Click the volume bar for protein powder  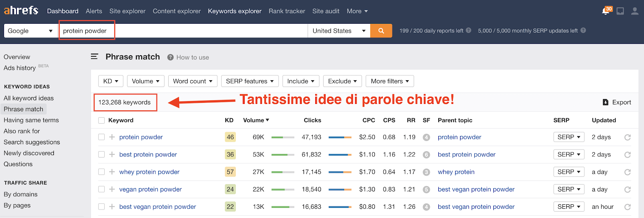283,137
